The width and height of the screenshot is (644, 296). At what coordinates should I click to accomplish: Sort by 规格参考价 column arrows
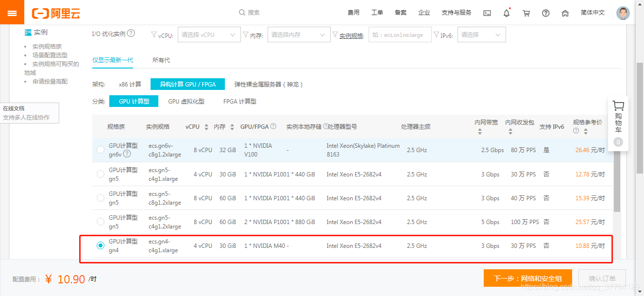coord(586,131)
